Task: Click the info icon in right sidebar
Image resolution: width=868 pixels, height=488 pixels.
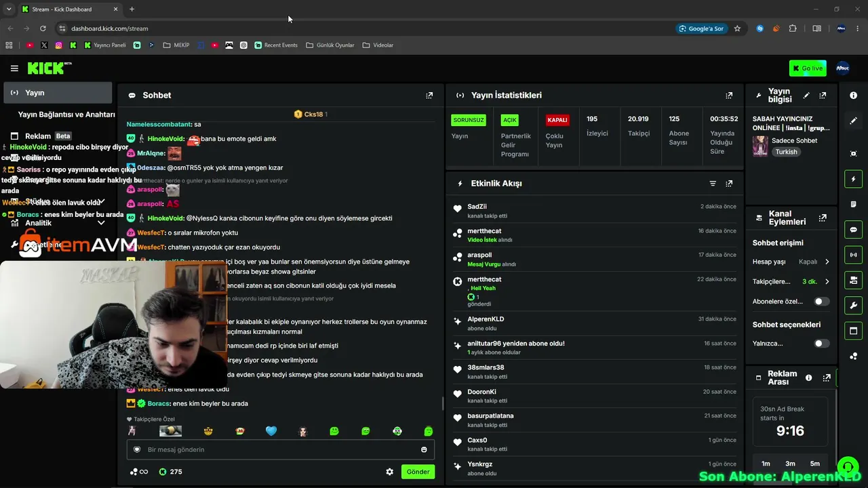Action: point(853,96)
